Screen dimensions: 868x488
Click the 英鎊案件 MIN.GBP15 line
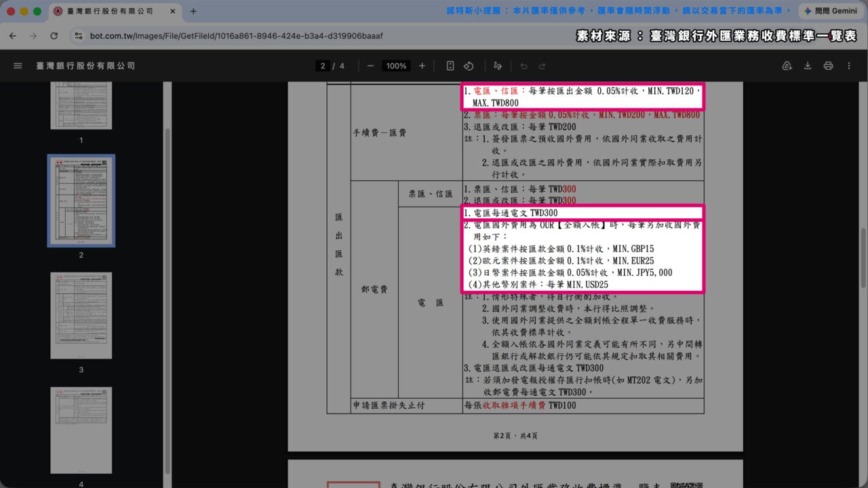(x=561, y=249)
